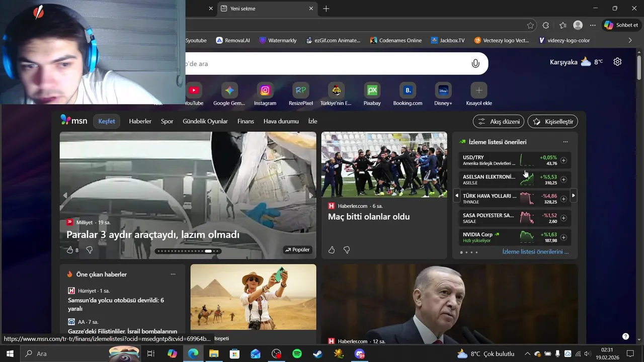Open the ResizePixel quick link
The width and height of the screenshot is (644, 362).
(x=301, y=95)
